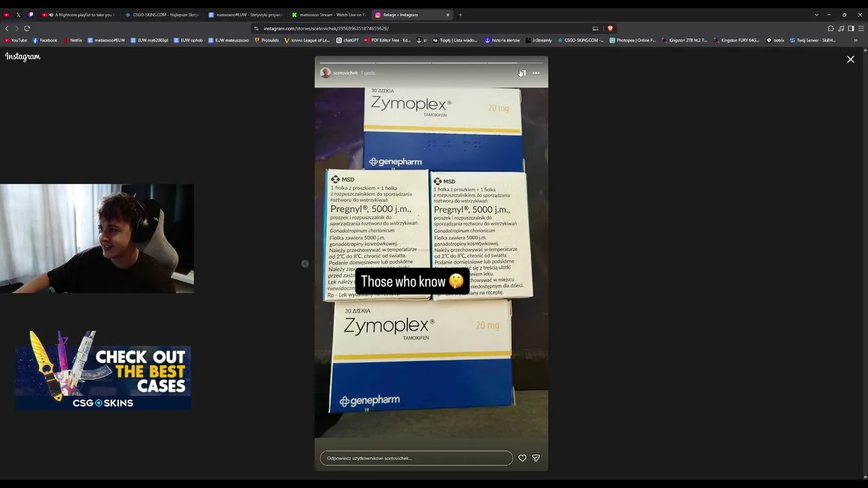Click the Instagram logo
Viewport: 868px width, 488px height.
23,57
